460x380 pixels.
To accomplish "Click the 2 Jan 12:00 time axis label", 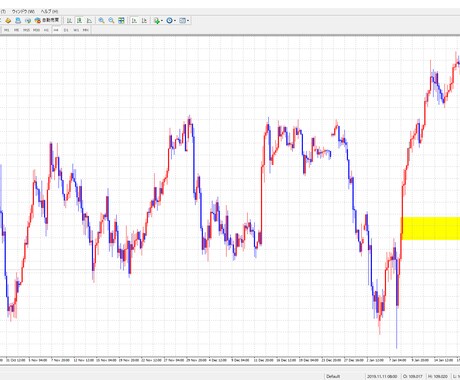I will pyautogui.click(x=375, y=360).
